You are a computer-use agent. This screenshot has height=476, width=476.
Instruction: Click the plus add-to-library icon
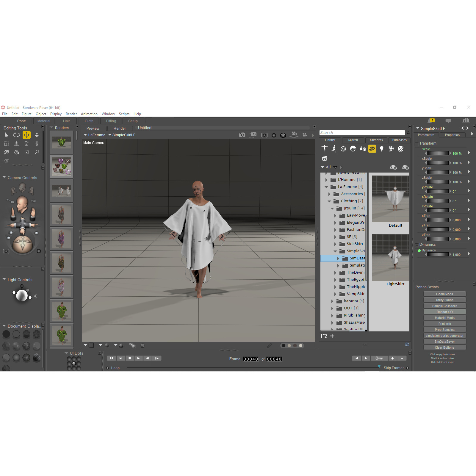(332, 336)
